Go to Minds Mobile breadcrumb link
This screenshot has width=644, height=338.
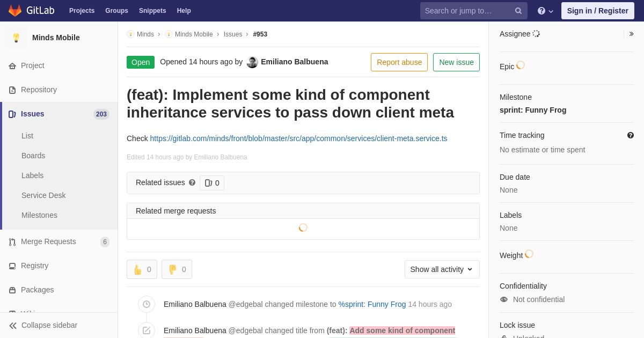(194, 34)
